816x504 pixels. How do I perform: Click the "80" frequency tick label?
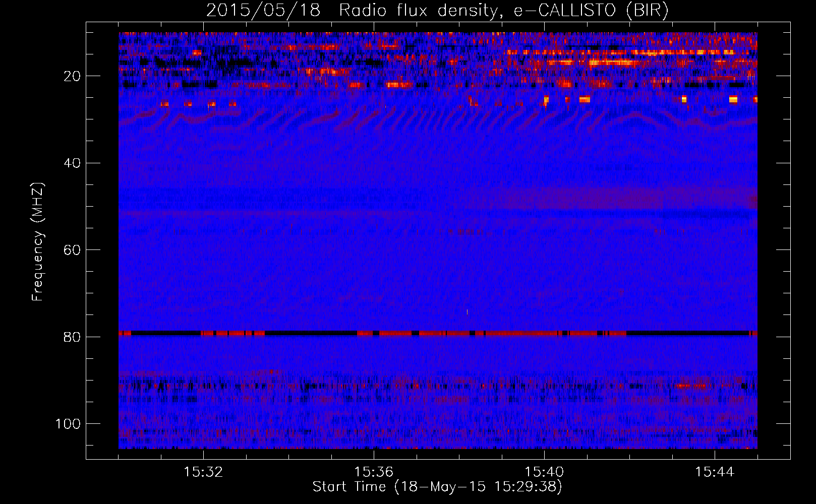point(72,337)
